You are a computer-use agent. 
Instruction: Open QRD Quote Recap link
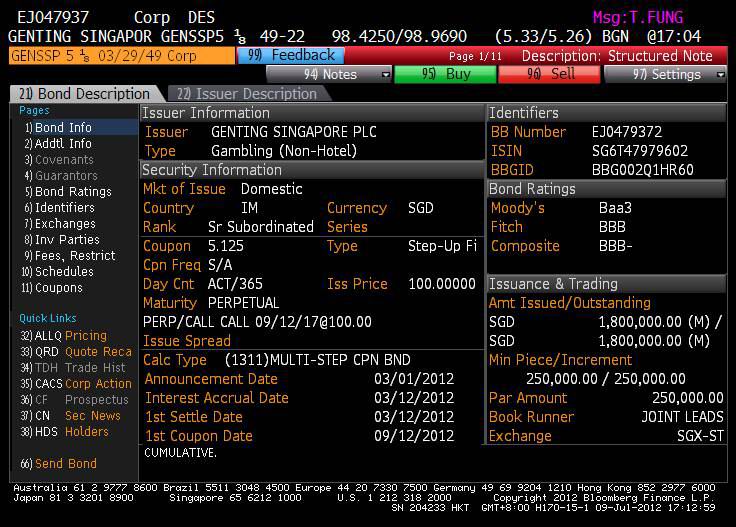[x=76, y=351]
